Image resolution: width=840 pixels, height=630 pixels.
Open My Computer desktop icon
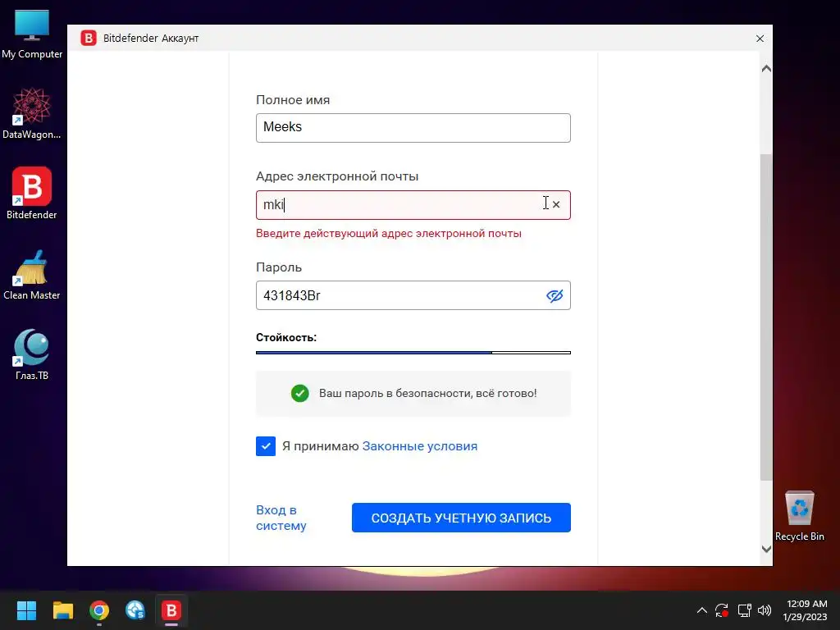[32, 34]
